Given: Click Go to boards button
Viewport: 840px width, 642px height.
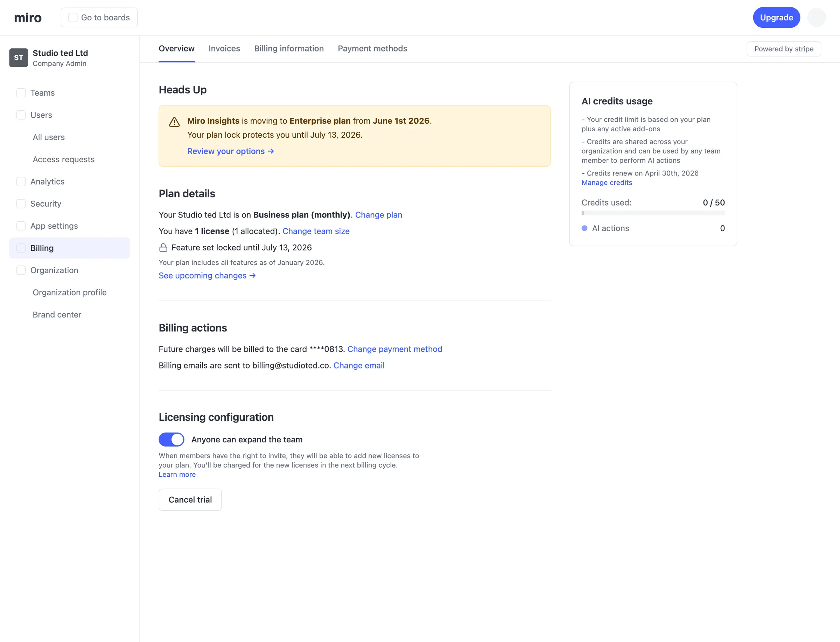Looking at the screenshot, I should pyautogui.click(x=99, y=18).
